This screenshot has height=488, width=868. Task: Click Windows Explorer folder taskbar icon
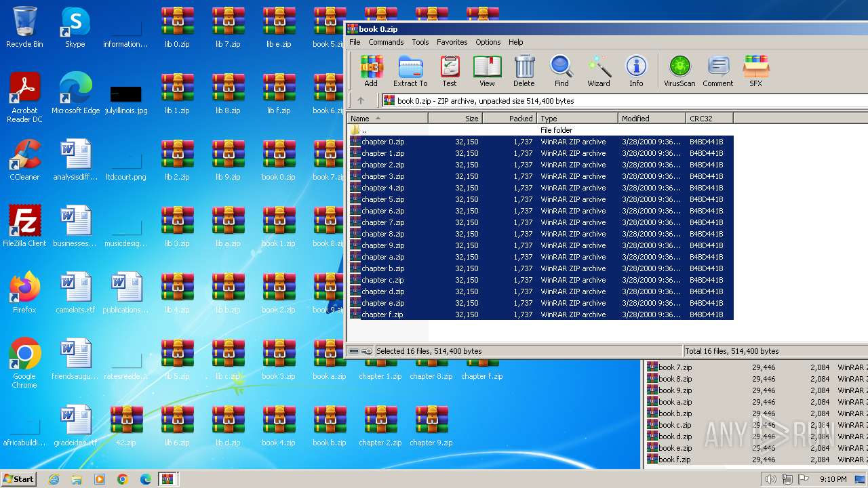(x=77, y=479)
